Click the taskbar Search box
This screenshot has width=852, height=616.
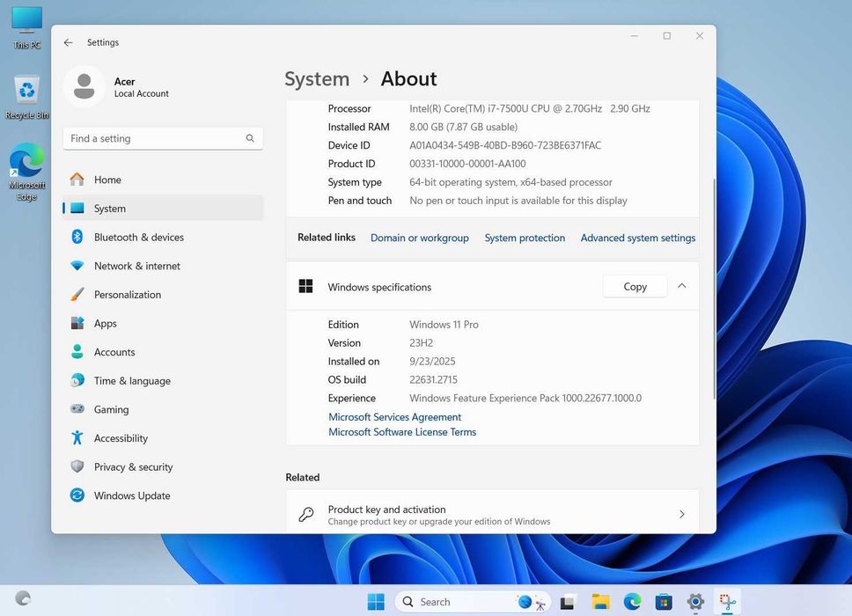tap(473, 602)
